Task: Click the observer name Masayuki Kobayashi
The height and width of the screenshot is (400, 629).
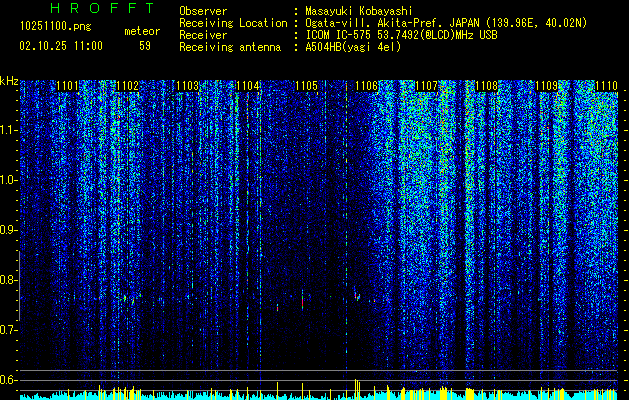Action: (359, 11)
